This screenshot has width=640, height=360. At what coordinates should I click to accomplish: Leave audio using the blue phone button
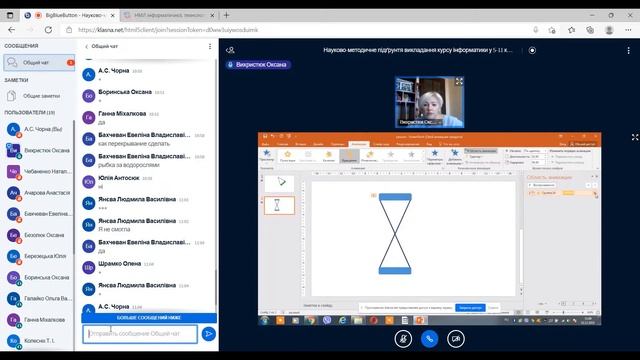point(429,339)
